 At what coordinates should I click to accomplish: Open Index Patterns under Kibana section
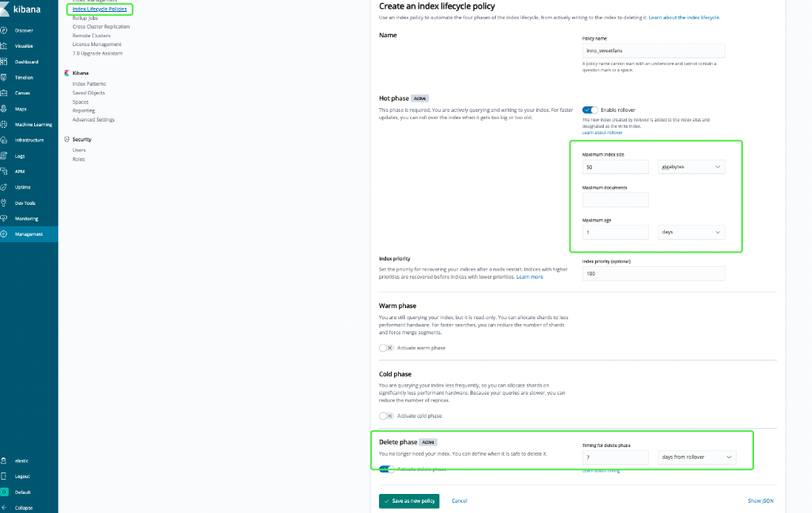(89, 83)
